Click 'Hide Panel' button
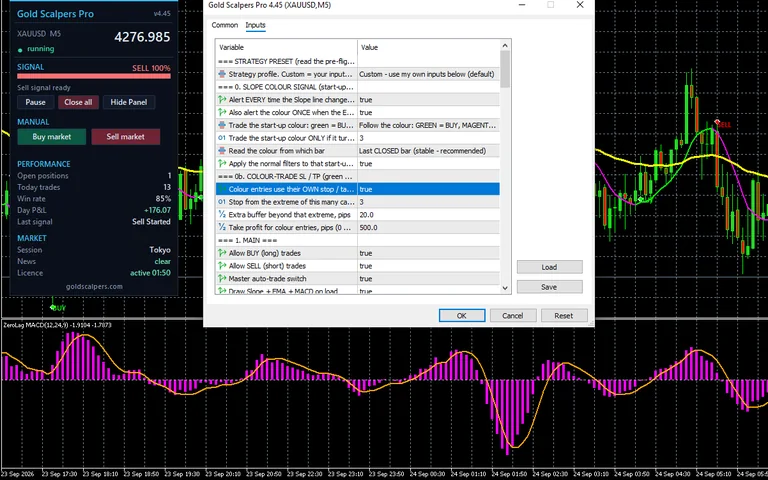The width and height of the screenshot is (768, 480). point(129,102)
